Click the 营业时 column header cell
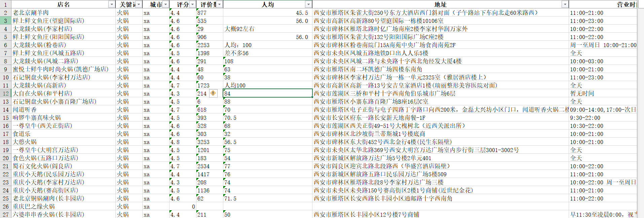This screenshot has width=644, height=218. tap(603, 4)
